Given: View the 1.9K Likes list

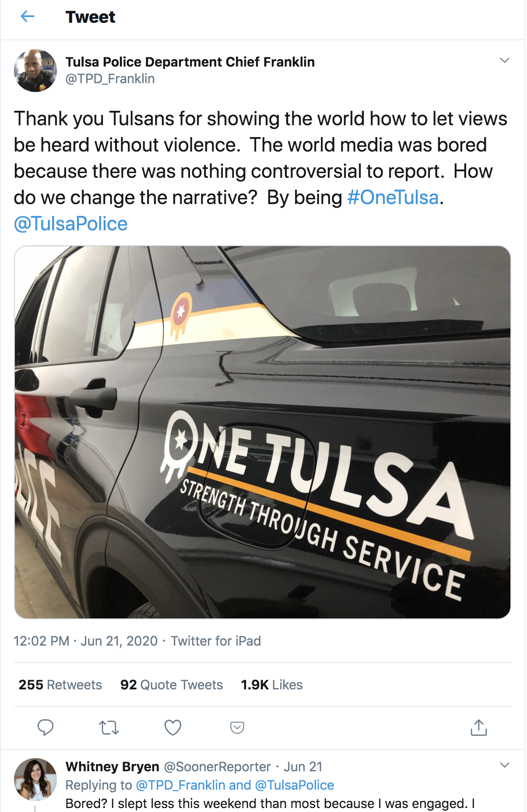Looking at the screenshot, I should pos(271,685).
